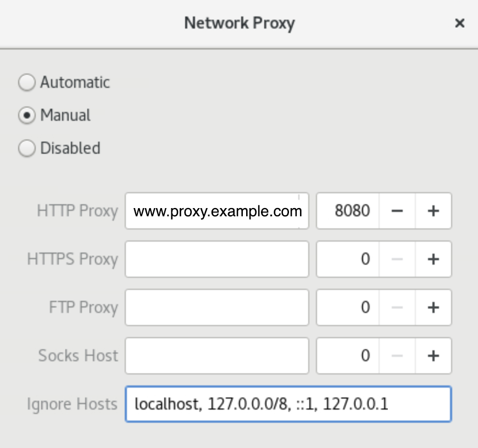Select the Manual proxy radio button
The height and width of the screenshot is (448, 478).
pyautogui.click(x=26, y=116)
